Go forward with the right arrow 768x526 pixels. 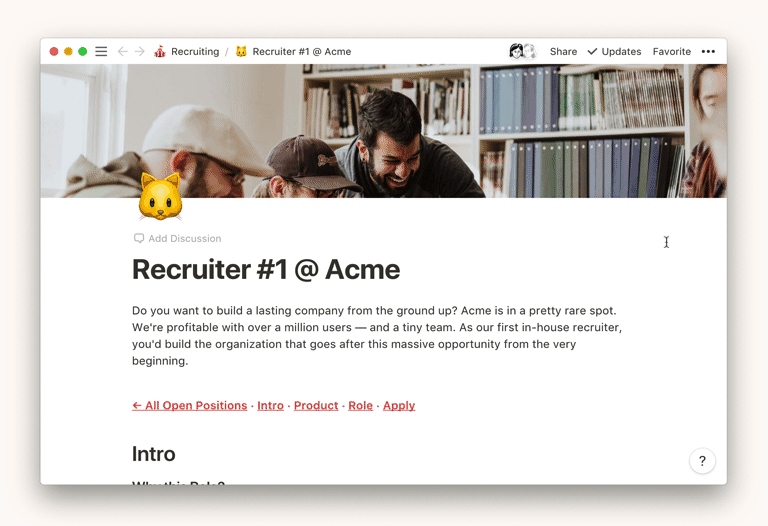point(140,51)
